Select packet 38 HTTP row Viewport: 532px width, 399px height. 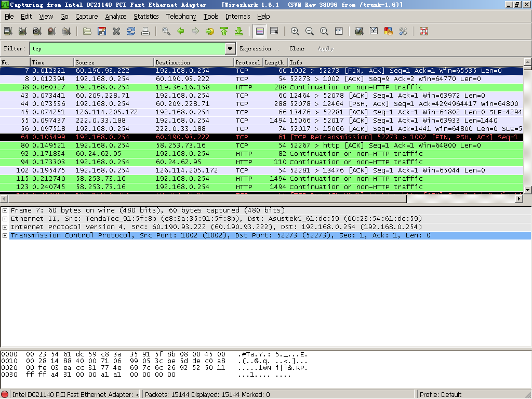(x=262, y=87)
